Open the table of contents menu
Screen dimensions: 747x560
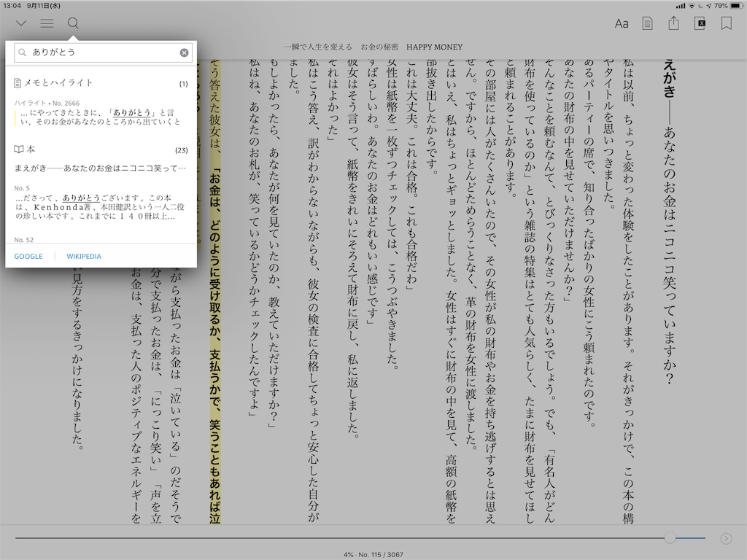[47, 23]
